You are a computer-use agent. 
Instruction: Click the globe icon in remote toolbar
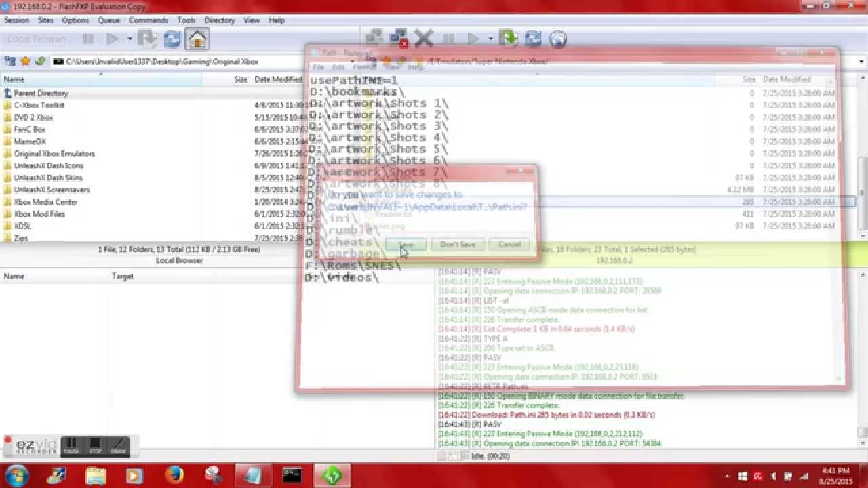[x=557, y=39]
